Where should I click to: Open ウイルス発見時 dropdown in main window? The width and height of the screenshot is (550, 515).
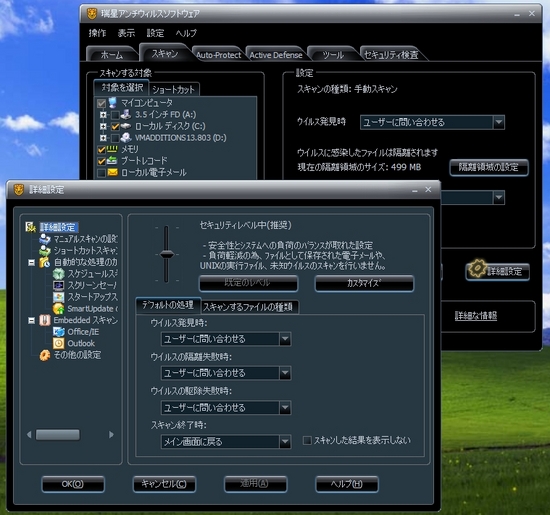[498, 122]
